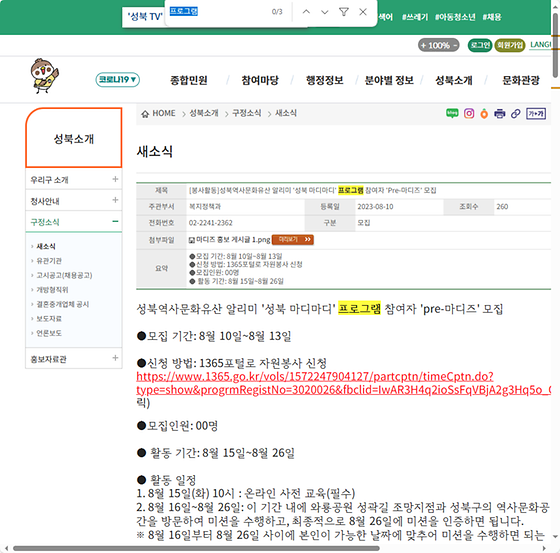The image size is (560, 553).
Task: Click the #쓰레기 hashtag link
Action: pyautogui.click(x=415, y=17)
